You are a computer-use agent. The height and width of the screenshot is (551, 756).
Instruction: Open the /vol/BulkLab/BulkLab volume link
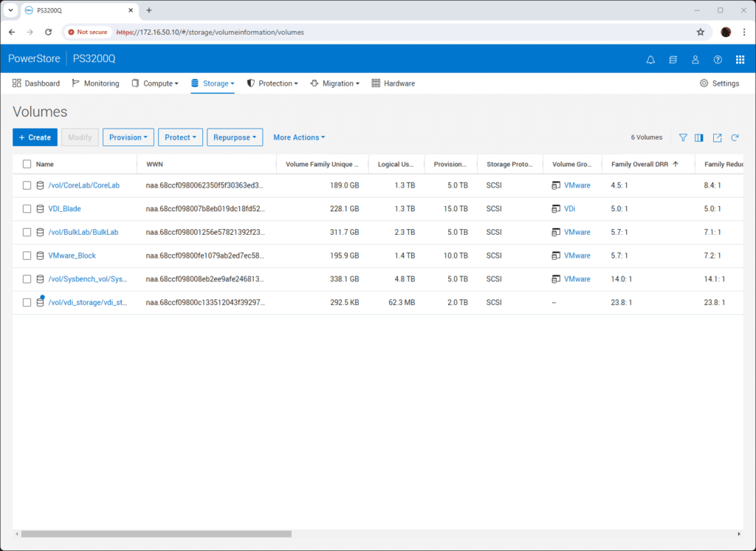point(83,232)
